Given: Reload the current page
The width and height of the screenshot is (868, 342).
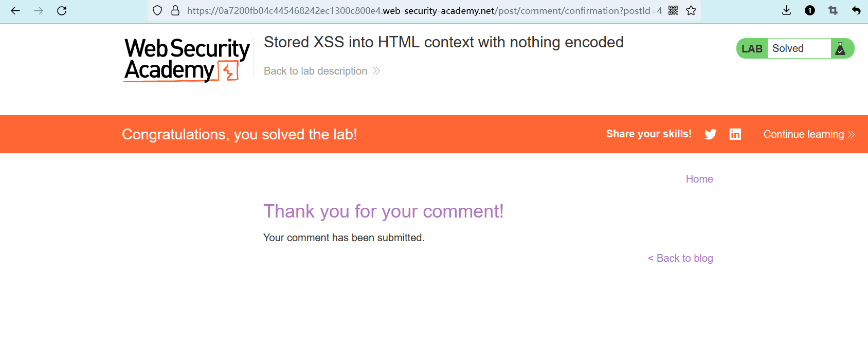Looking at the screenshot, I should [x=62, y=11].
